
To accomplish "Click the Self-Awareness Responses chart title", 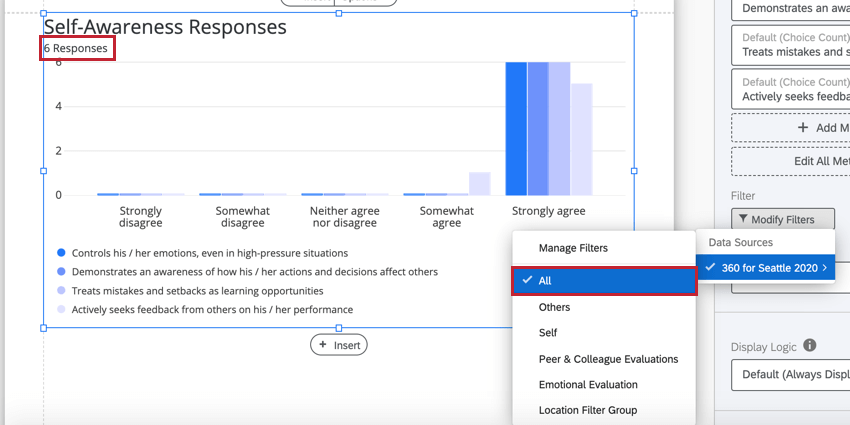I will point(165,27).
